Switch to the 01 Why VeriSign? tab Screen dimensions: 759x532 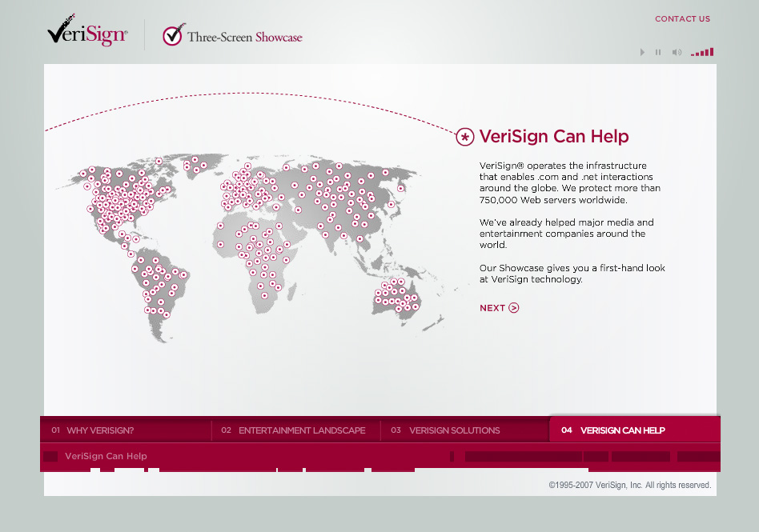coord(127,430)
